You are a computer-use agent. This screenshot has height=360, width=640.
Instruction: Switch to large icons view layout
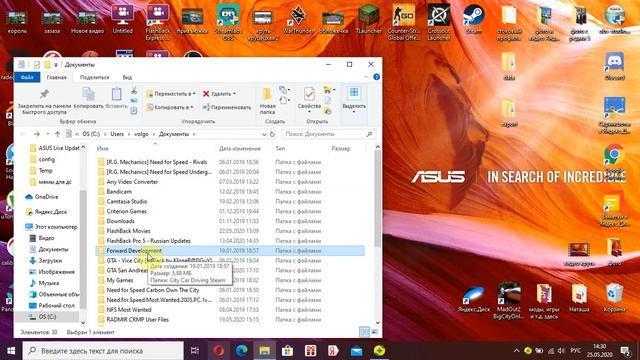pos(375,332)
